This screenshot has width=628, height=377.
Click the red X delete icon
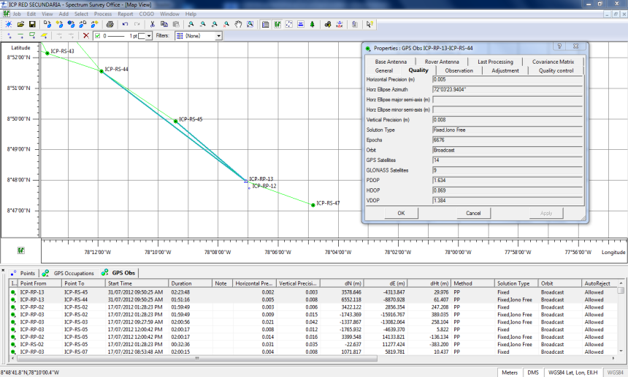pyautogui.click(x=86, y=36)
